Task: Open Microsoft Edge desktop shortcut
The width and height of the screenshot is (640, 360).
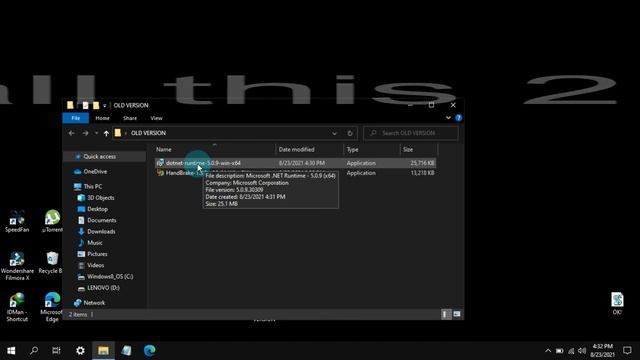Action: click(52, 307)
